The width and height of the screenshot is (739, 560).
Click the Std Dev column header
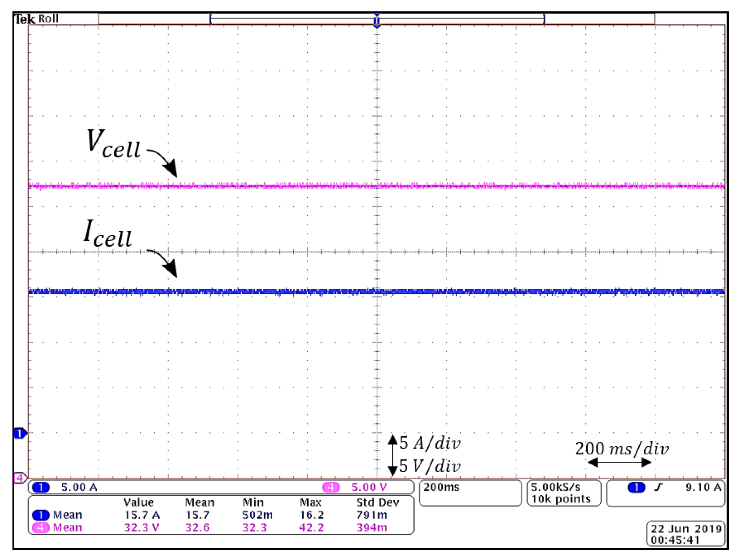click(378, 502)
